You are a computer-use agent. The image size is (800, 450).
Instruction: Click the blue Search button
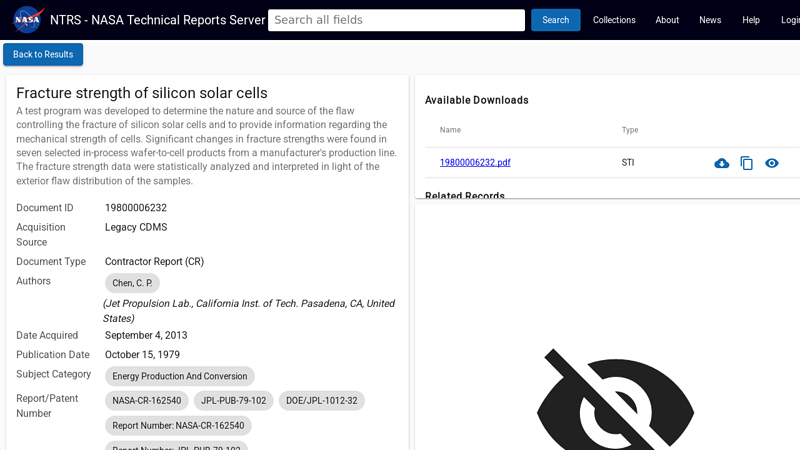[x=556, y=20]
